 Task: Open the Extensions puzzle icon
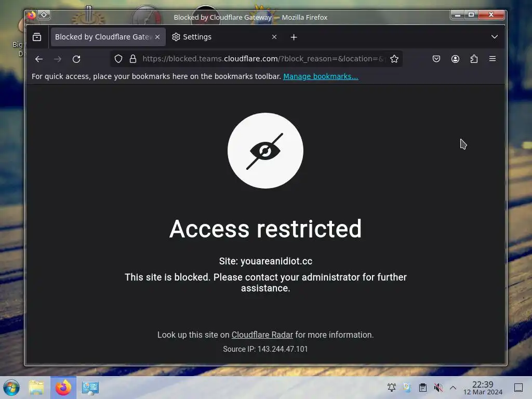[x=474, y=59]
